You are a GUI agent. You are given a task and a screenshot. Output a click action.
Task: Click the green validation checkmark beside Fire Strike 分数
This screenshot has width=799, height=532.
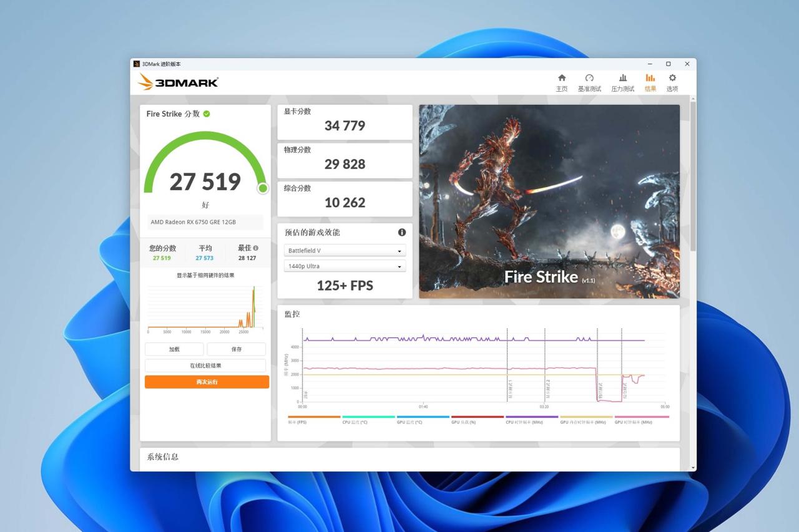[x=207, y=114]
